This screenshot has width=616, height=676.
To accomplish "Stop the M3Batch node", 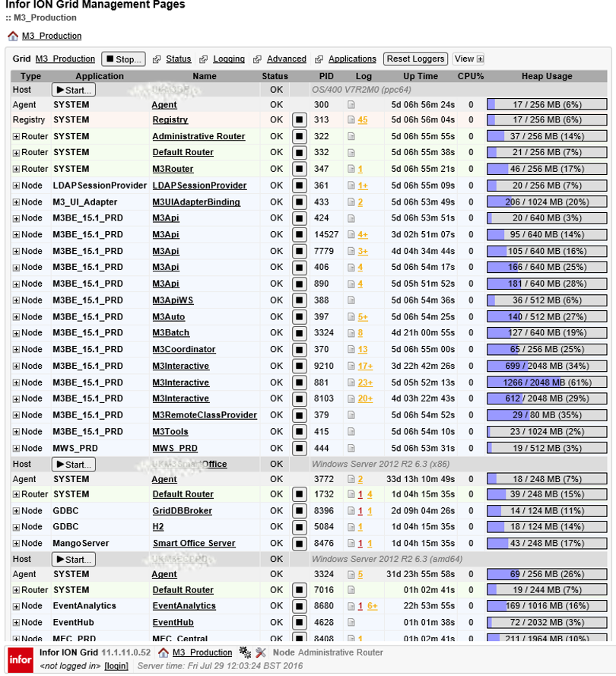I will click(x=299, y=333).
